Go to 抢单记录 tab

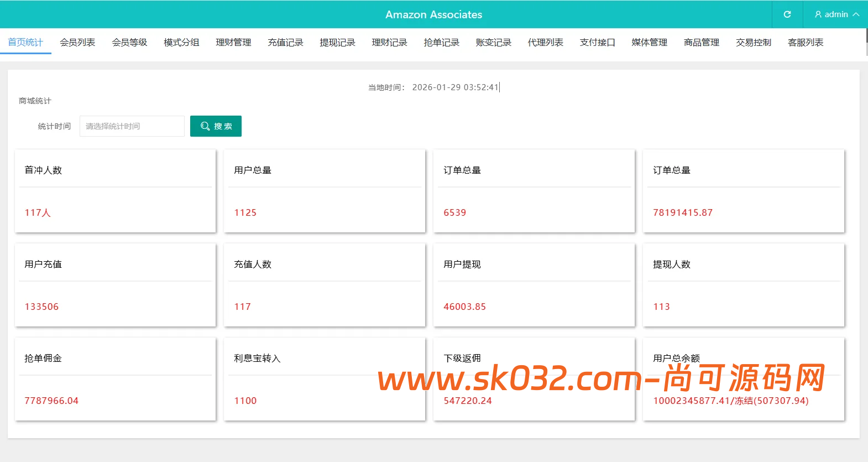pos(441,42)
